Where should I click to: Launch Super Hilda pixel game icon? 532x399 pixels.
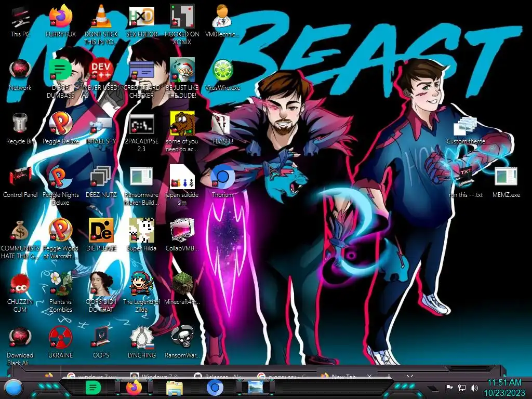click(141, 235)
